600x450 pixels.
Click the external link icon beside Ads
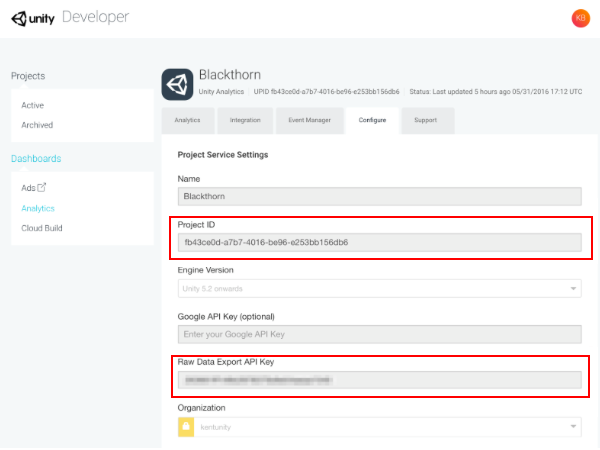click(x=42, y=187)
